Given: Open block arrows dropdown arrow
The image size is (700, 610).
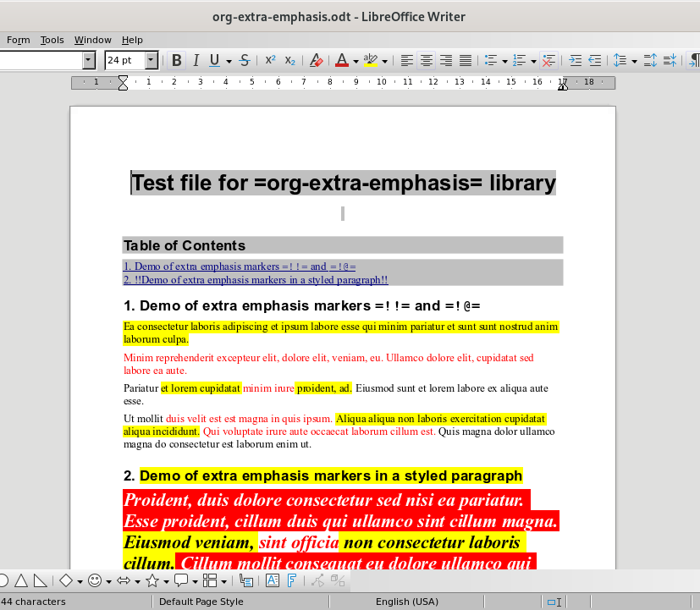Looking at the screenshot, I should coord(137,581).
